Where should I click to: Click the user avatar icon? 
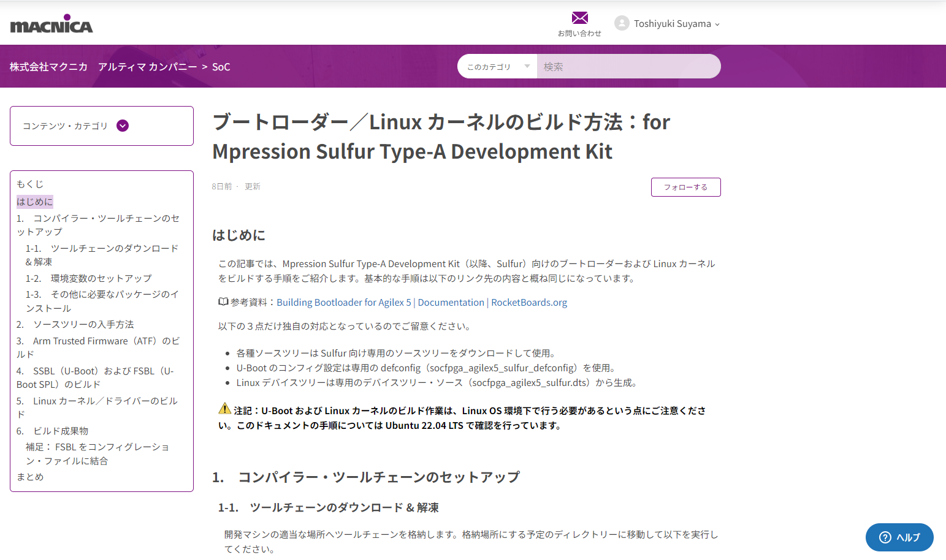tap(622, 23)
